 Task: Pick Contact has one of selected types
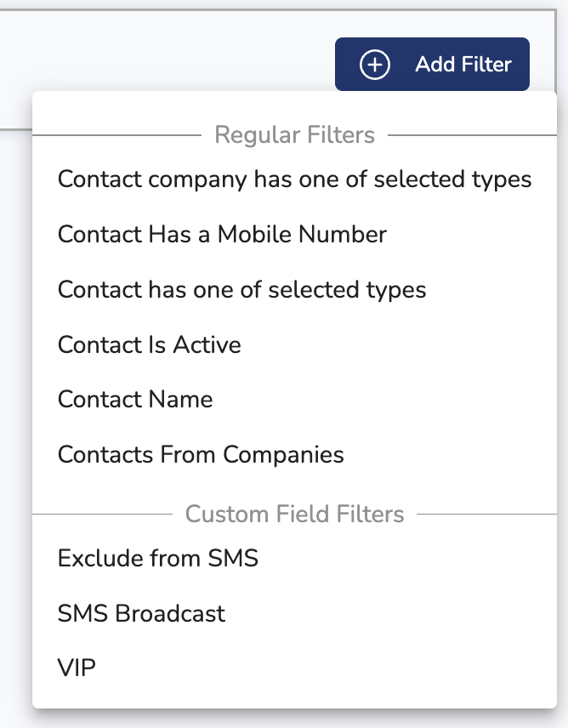[x=241, y=289]
